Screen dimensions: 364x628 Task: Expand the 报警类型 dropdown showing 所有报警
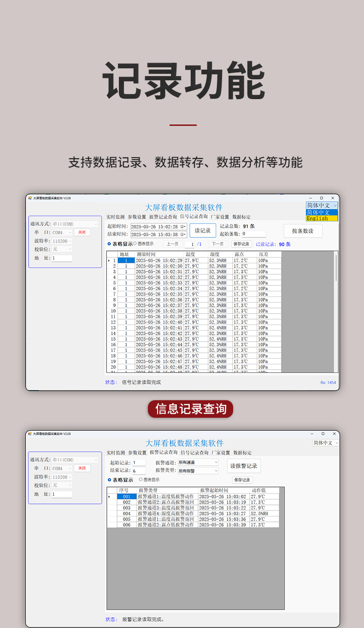(216, 471)
